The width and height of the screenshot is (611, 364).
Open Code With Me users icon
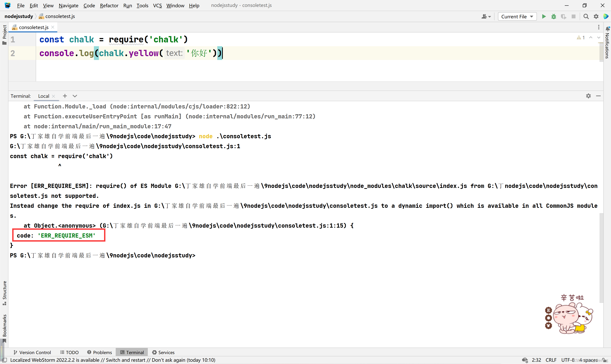pos(486,16)
